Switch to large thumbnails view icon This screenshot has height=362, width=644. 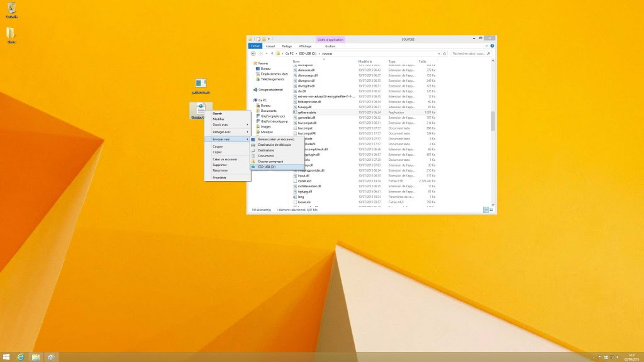491,210
